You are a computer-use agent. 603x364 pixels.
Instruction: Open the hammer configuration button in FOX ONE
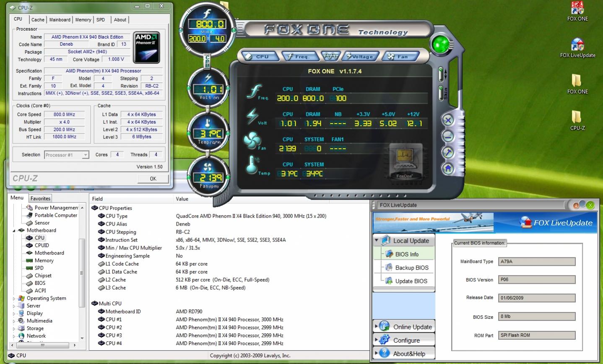pos(447,152)
